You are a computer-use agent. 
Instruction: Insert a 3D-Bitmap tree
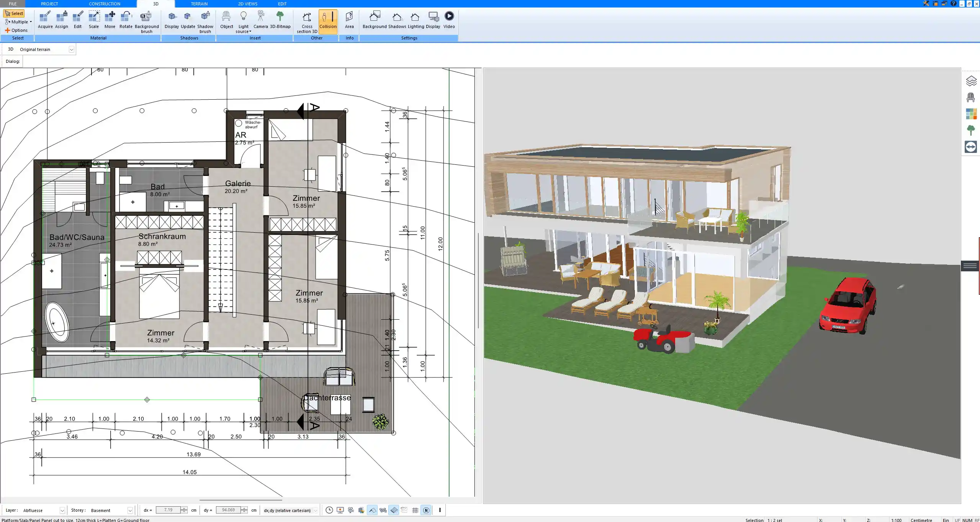click(280, 20)
